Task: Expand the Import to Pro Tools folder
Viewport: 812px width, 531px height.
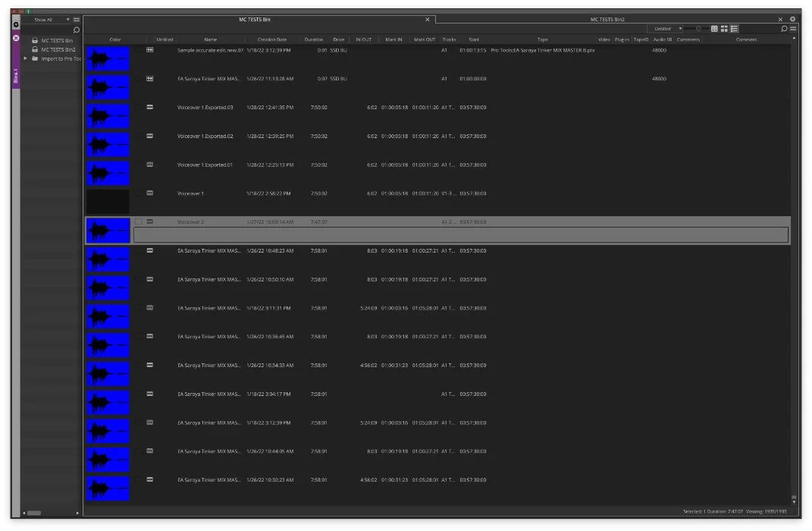Action: coord(25,58)
